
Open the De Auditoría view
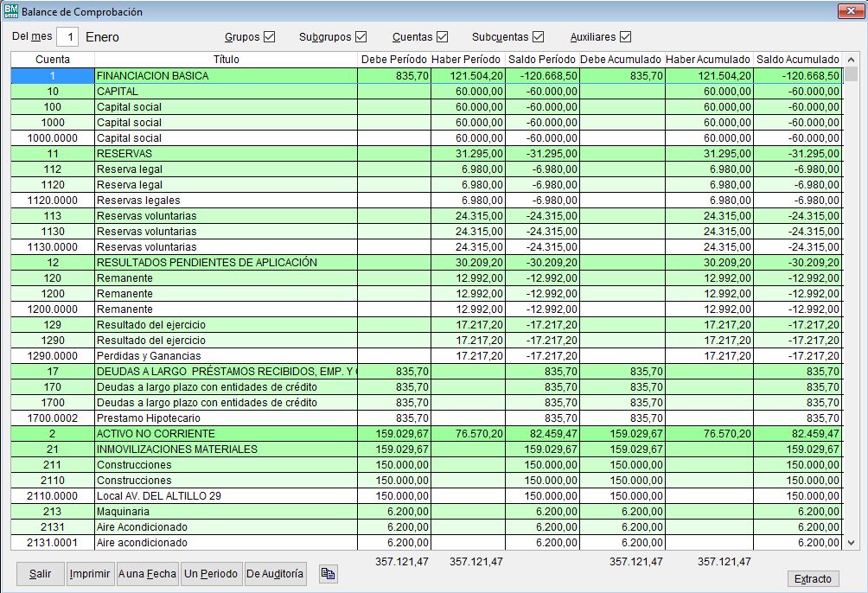(x=275, y=574)
